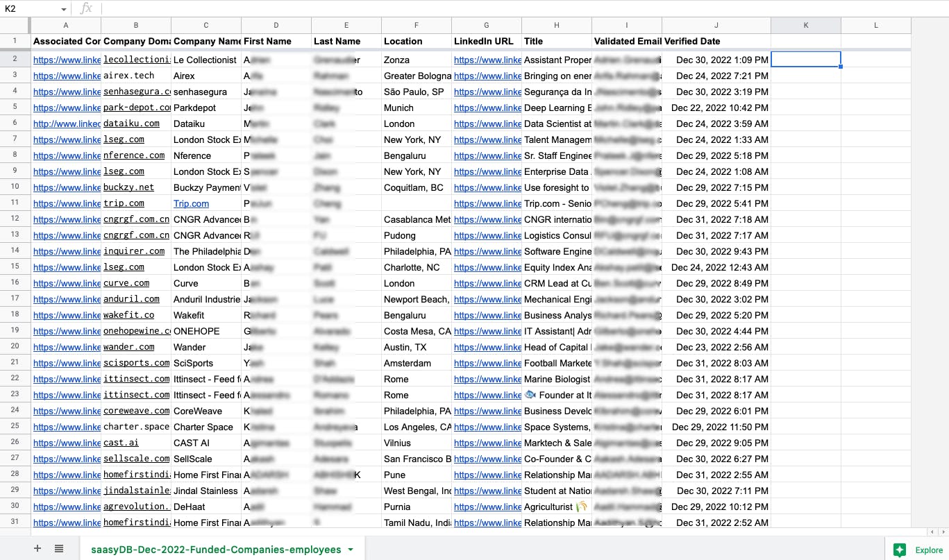This screenshot has width=949, height=560.
Task: Click the Le Collectionist company cell
Action: coord(206,60)
